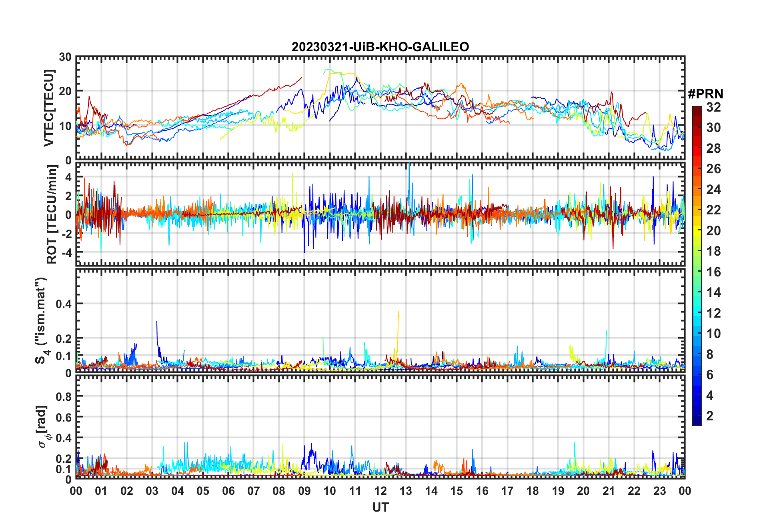Viewport: 761px width, 532px height.
Task: Click hour label 21 on the UT axis
Action: click(x=609, y=491)
